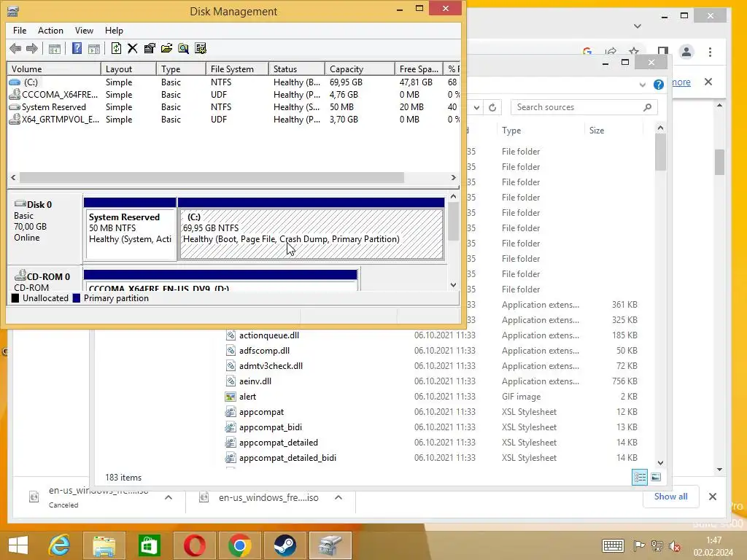Select the CD-ROM 0 label panel
The width and height of the screenshot is (747, 560).
[44, 279]
